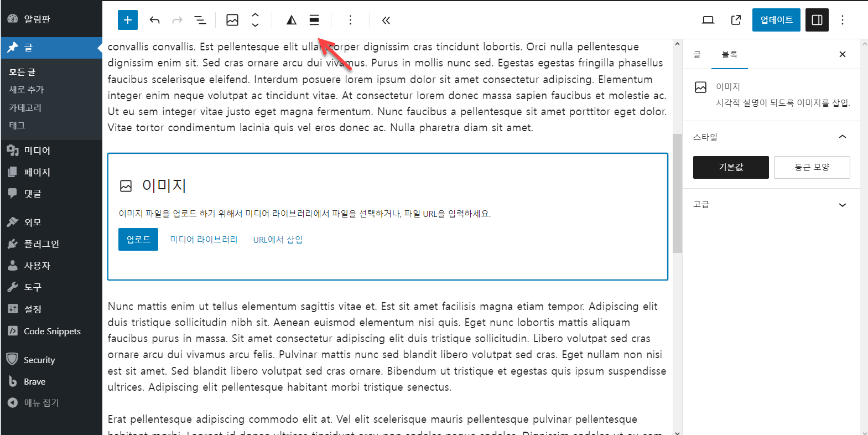Open the editor options menu
Image resolution: width=868 pixels, height=435 pixels.
843,20
